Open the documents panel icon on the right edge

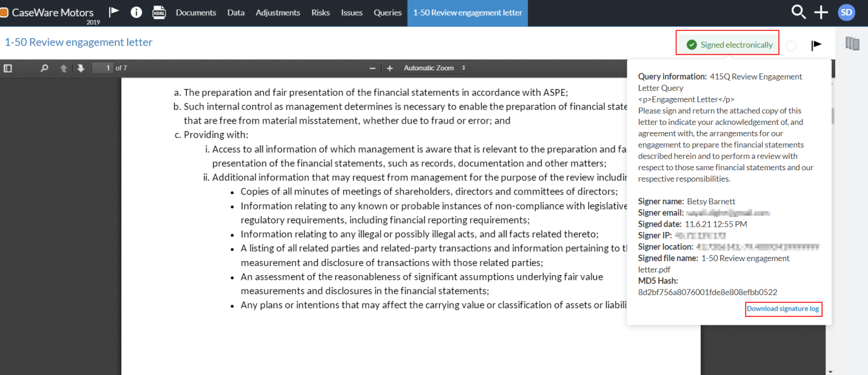(x=852, y=43)
